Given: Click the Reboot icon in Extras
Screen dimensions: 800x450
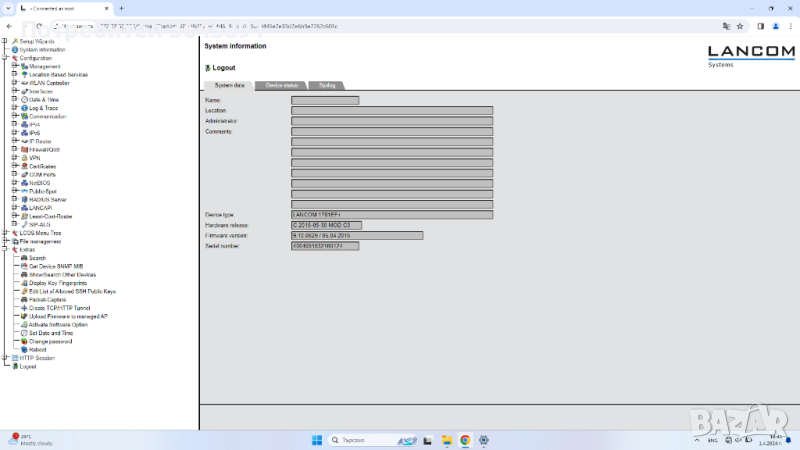Looking at the screenshot, I should click(x=24, y=349).
